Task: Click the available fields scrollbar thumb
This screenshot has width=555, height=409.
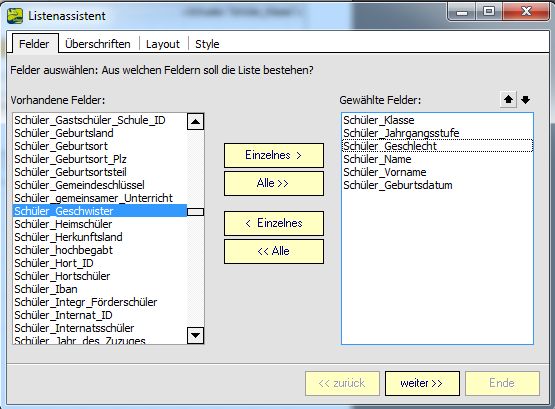Action: [195, 212]
